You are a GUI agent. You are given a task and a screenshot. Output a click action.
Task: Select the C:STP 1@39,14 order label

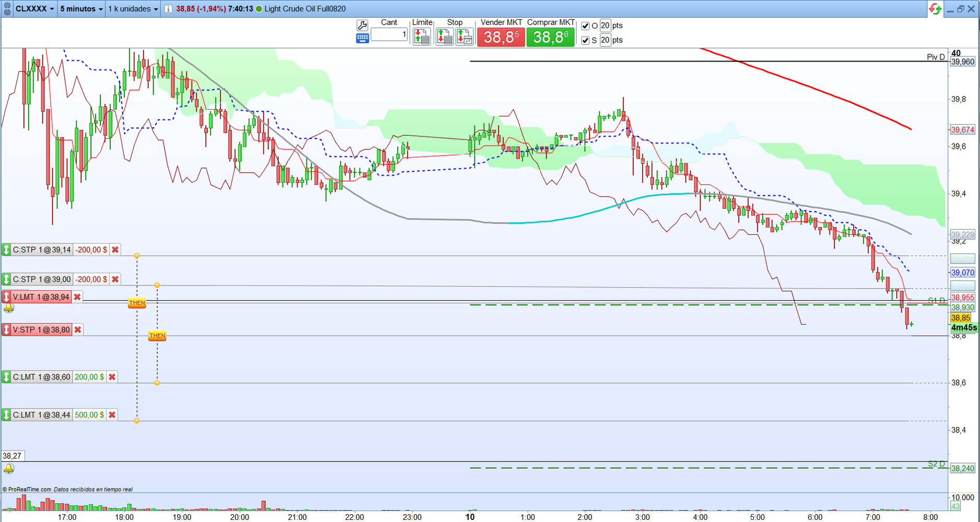[x=42, y=250]
